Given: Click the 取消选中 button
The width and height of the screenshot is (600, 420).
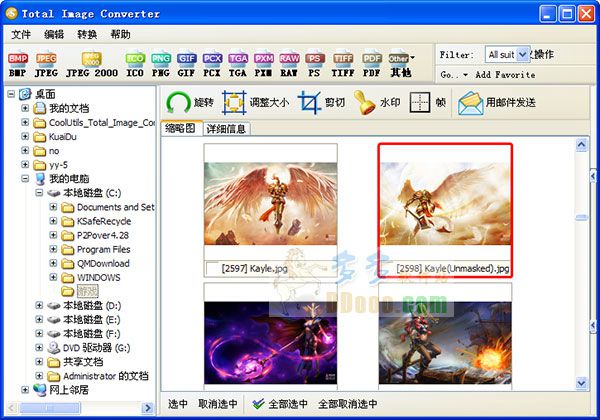Looking at the screenshot, I should point(217,404).
